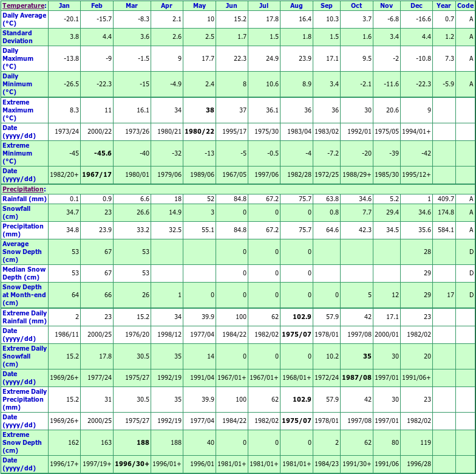Image resolution: width=476 pixels, height=474 pixels.
Task: Click Extreme Daily Rainfall (mm) label
Action: tap(24, 317)
